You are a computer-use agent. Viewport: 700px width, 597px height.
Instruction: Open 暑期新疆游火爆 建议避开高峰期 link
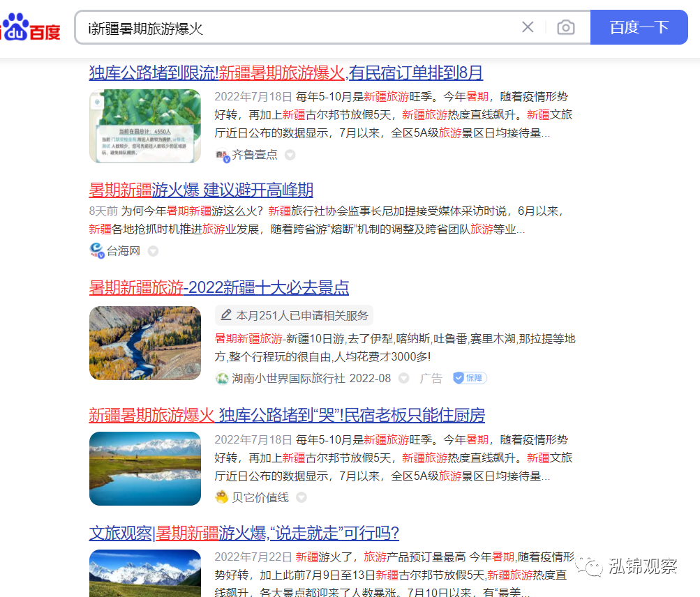click(x=201, y=190)
